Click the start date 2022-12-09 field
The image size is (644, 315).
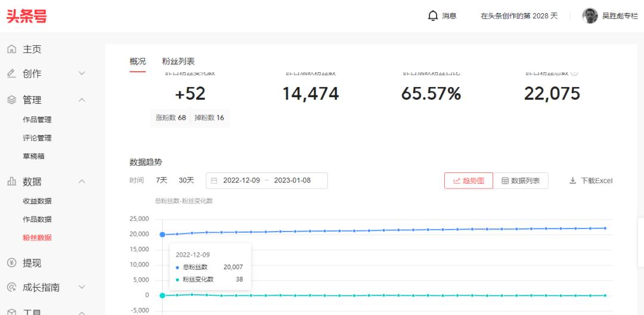241,180
